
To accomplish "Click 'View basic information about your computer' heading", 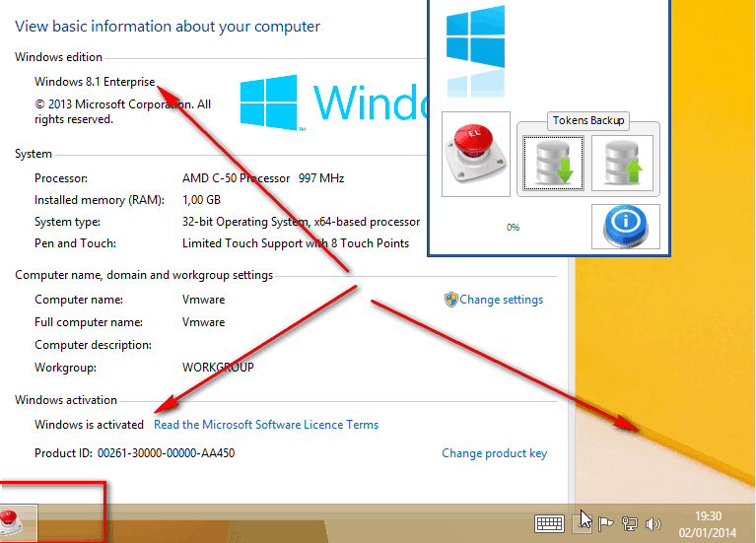I will tap(168, 27).
